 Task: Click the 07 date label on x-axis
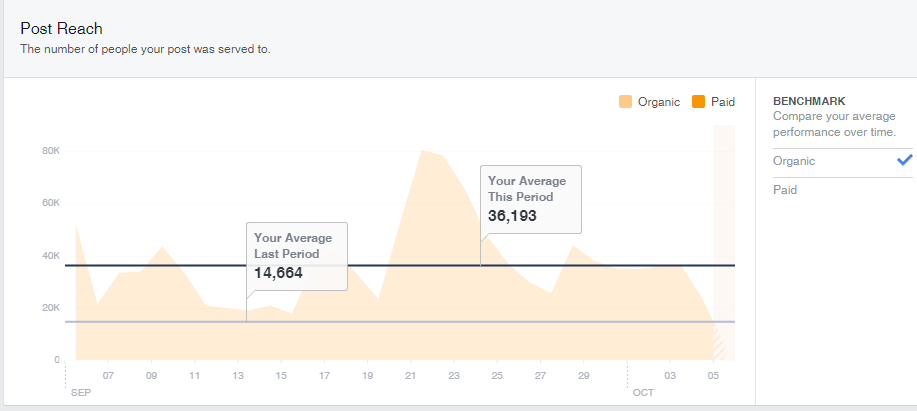[x=108, y=375]
